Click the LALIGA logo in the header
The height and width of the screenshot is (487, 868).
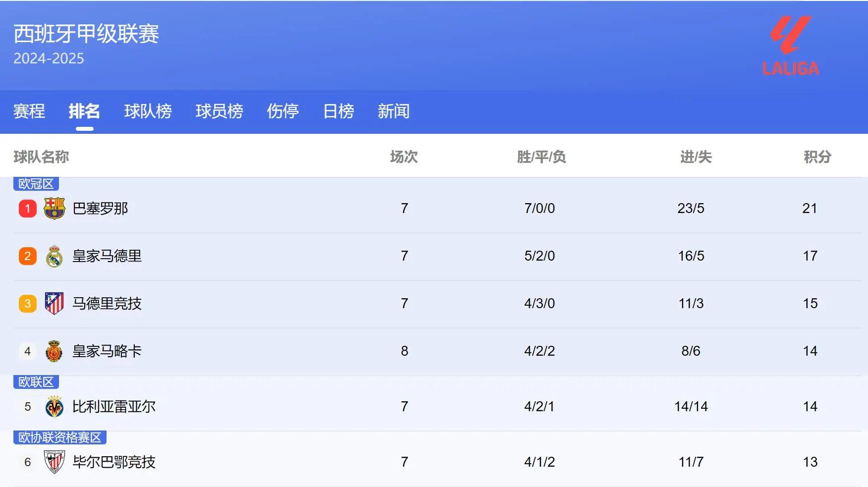[791, 46]
